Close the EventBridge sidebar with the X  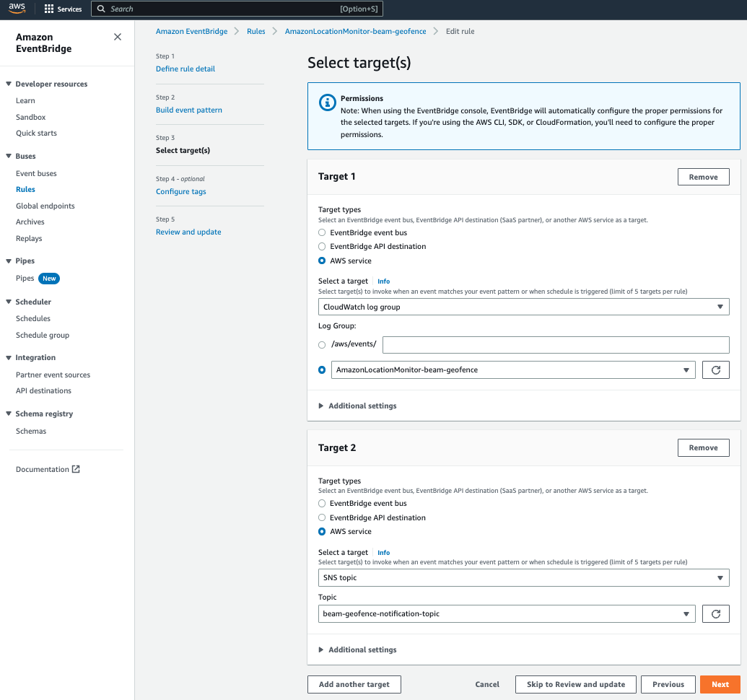click(x=117, y=36)
